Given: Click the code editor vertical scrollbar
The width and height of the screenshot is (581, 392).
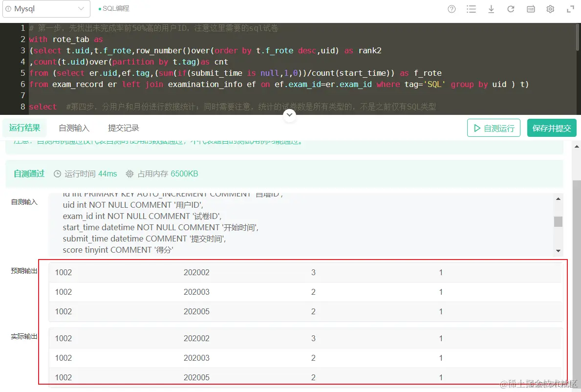Looking at the screenshot, I should click(x=578, y=37).
